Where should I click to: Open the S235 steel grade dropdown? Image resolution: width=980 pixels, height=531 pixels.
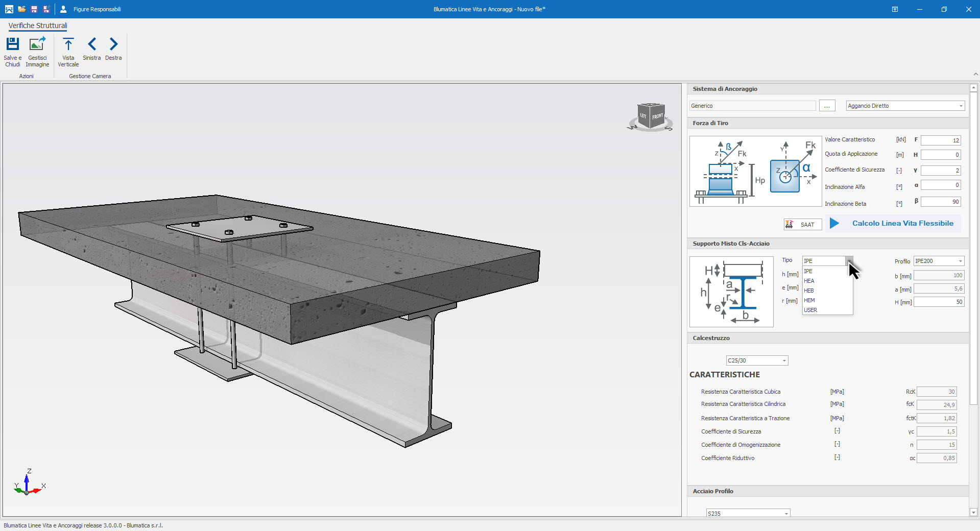click(786, 513)
